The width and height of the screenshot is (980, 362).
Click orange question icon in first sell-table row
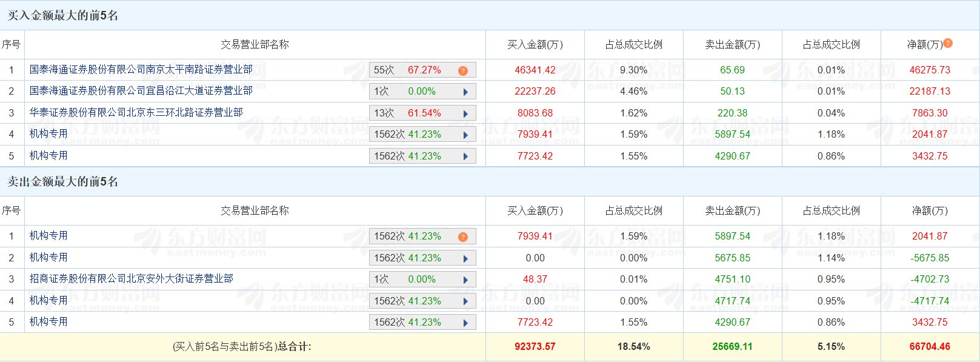[x=463, y=236]
